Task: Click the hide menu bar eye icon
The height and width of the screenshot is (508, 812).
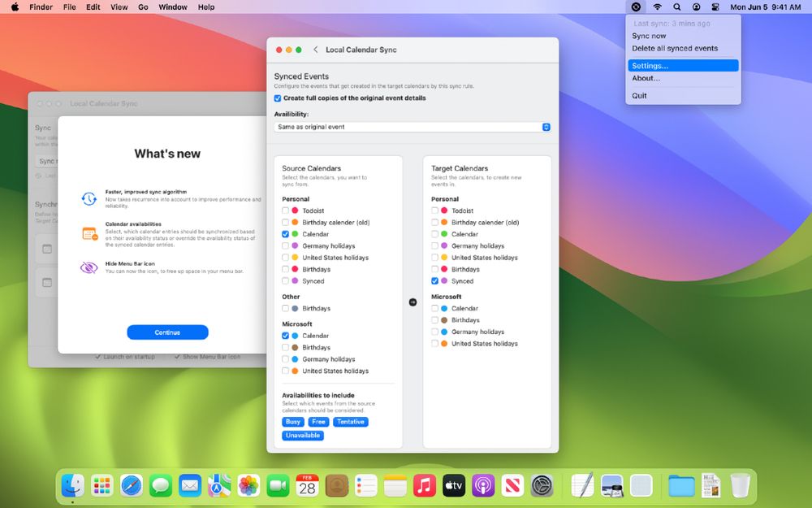Action: click(x=89, y=267)
